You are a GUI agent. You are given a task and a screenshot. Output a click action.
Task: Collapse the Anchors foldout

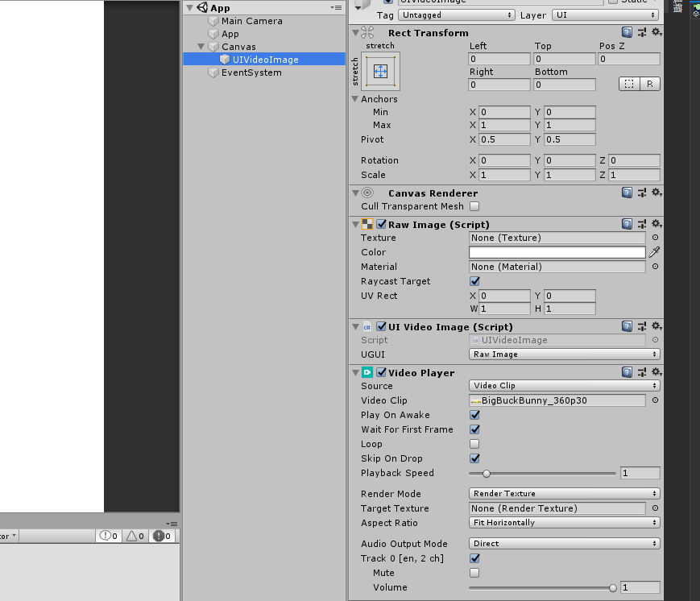[x=355, y=98]
